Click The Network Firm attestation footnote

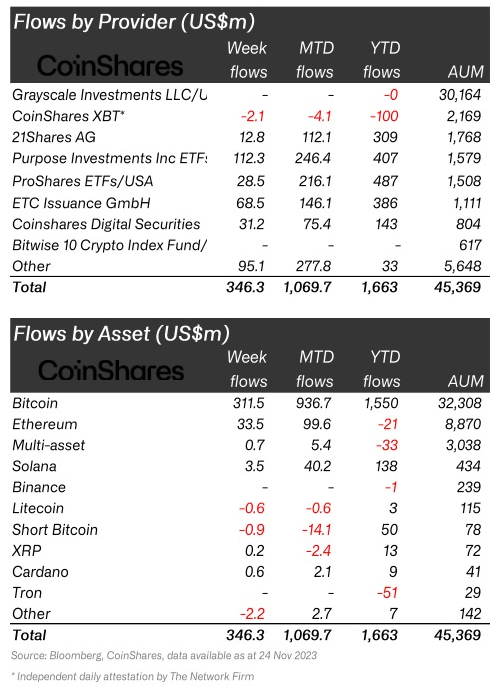(133, 676)
